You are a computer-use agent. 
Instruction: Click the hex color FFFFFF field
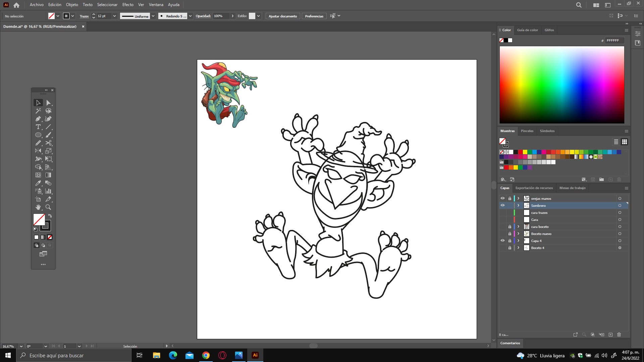point(615,41)
